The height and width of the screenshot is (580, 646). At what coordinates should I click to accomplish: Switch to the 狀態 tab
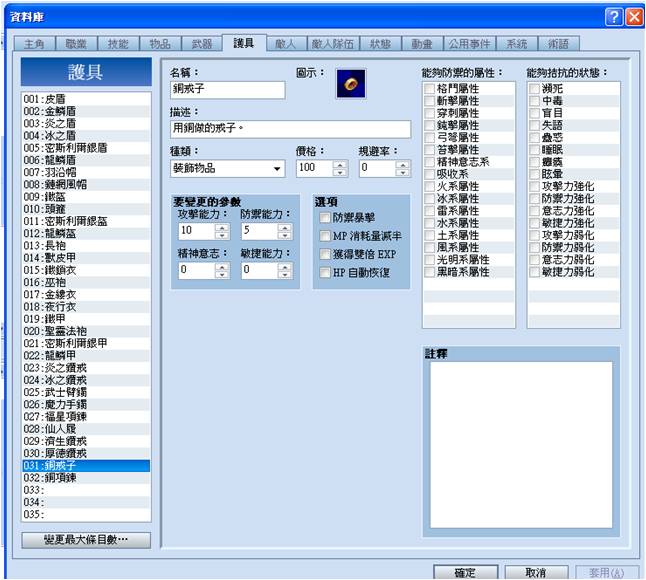click(380, 44)
